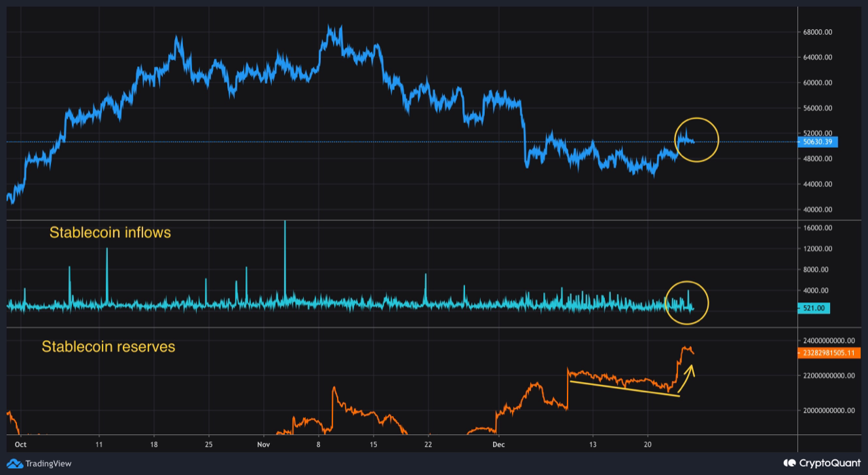Viewport: 868px width, 475px height.
Task: Click the 25 date tick in October
Action: tap(209, 445)
